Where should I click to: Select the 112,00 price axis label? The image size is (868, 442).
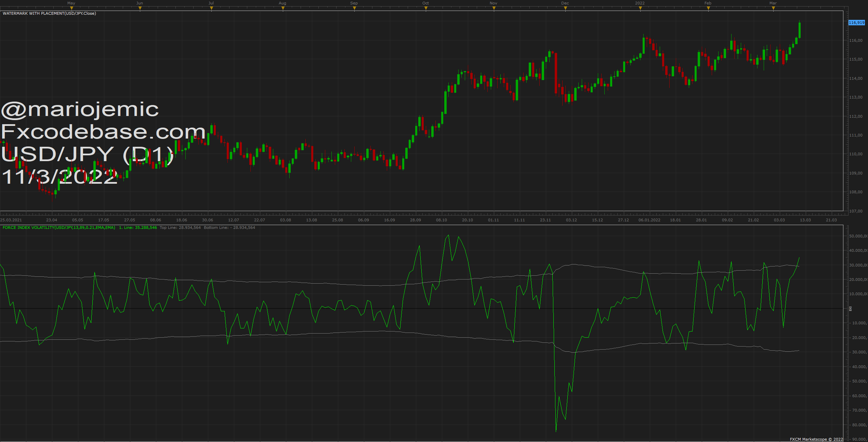pyautogui.click(x=856, y=116)
